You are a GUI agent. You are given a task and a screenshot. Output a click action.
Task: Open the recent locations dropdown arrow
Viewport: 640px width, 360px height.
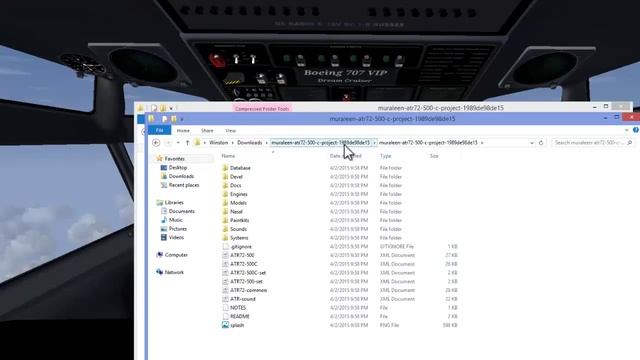[x=178, y=143]
